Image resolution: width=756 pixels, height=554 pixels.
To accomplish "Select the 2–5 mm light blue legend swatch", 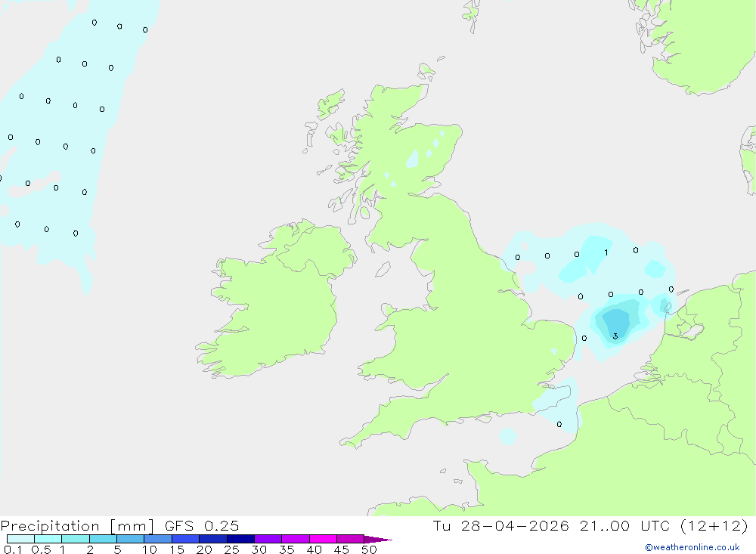I will pos(103,539).
